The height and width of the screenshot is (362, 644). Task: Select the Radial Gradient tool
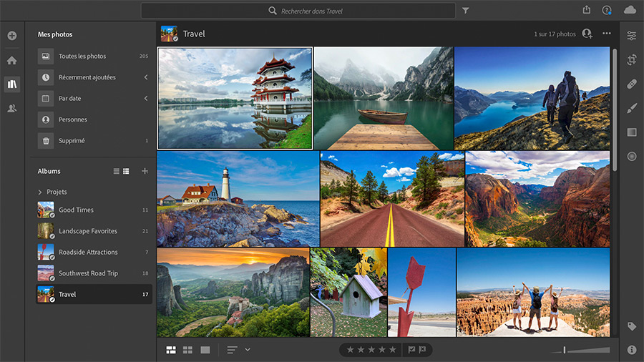pos(631,156)
